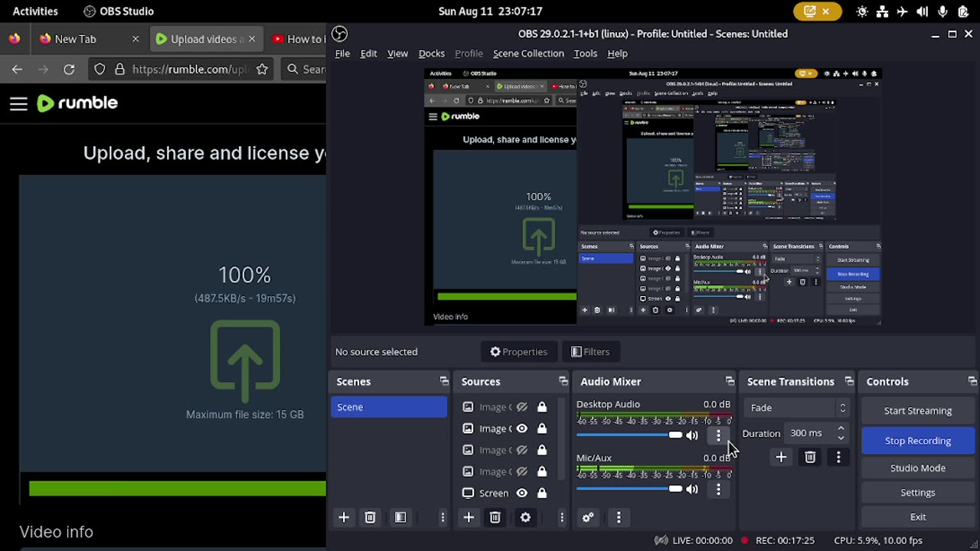Open the Fade transition dropdown
The width and height of the screenshot is (980, 551).
tap(796, 408)
